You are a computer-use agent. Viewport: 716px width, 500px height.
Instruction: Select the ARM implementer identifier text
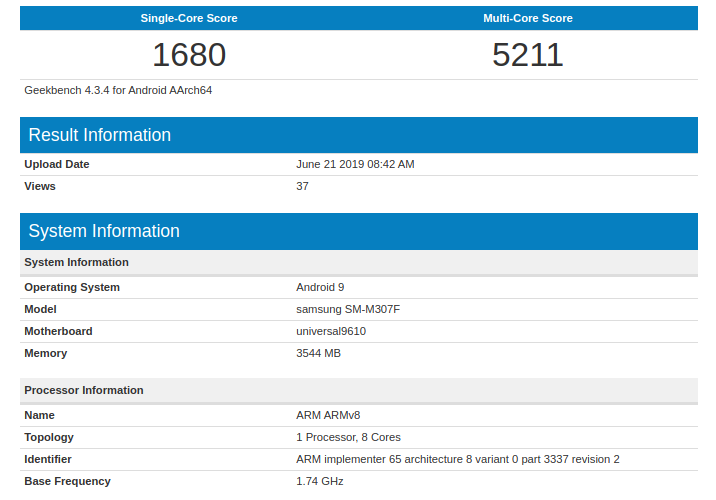click(458, 459)
